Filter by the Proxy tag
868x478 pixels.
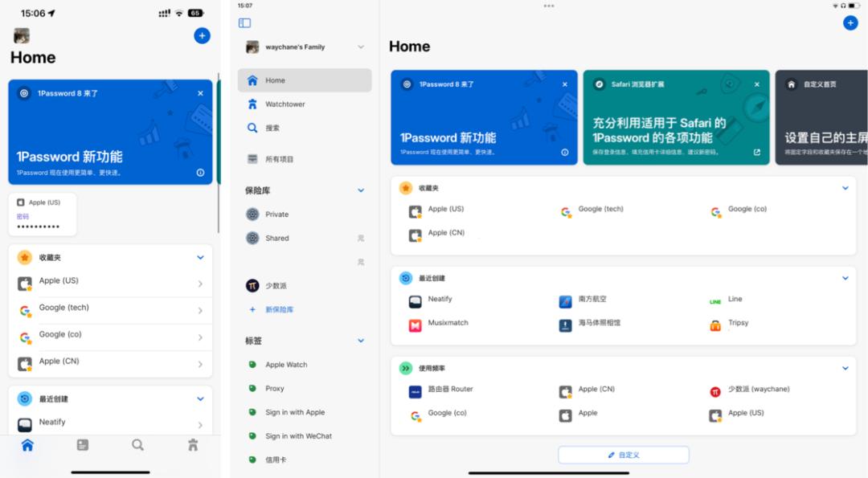coord(305,388)
